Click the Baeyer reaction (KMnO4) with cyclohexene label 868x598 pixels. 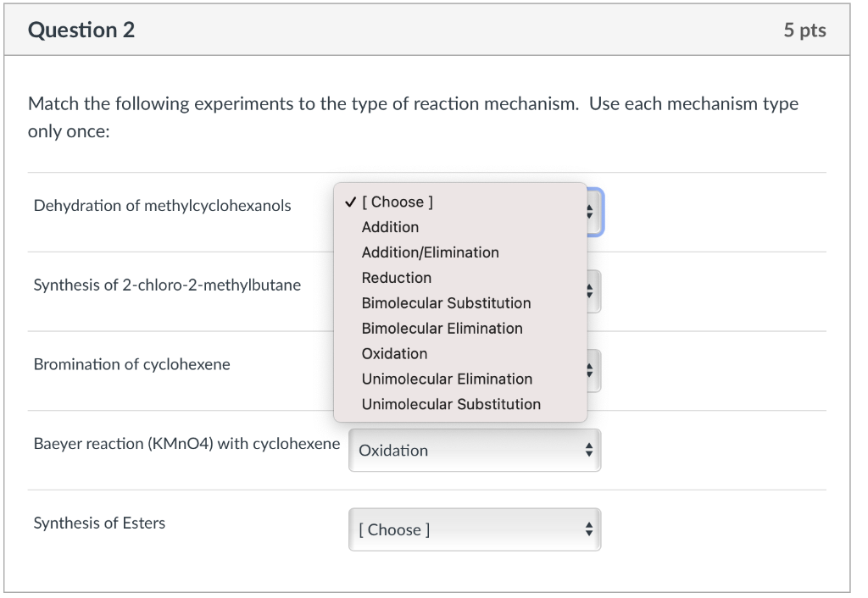point(187,444)
